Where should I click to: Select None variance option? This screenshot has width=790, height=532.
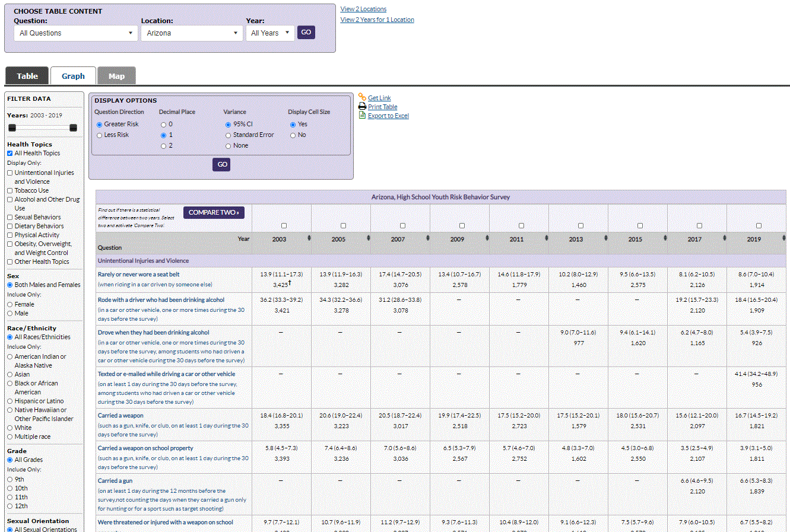click(228, 146)
